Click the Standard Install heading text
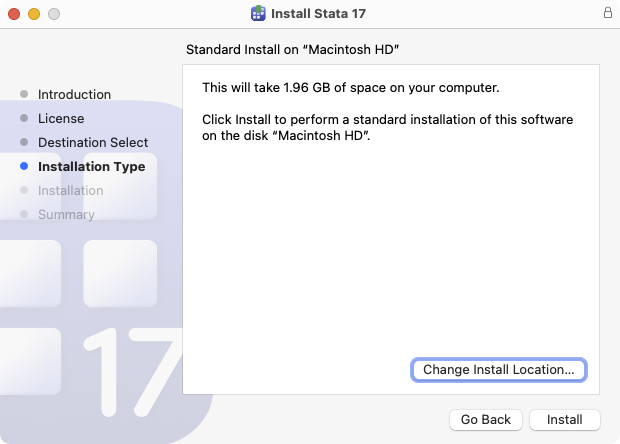This screenshot has height=444, width=620. (x=300, y=49)
